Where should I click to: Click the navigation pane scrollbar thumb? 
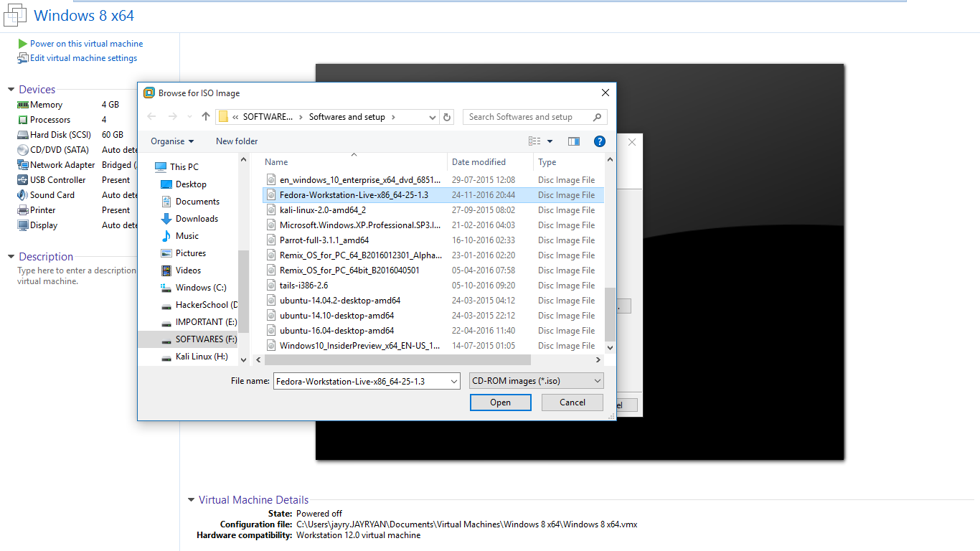pyautogui.click(x=243, y=291)
